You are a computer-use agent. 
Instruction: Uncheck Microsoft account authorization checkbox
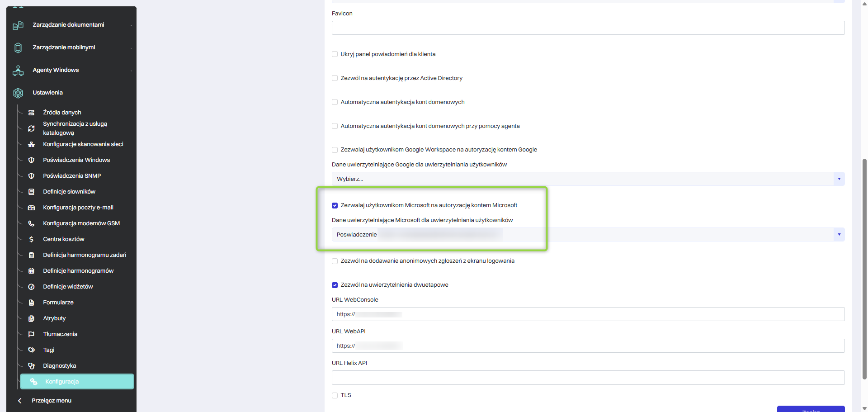tap(335, 205)
